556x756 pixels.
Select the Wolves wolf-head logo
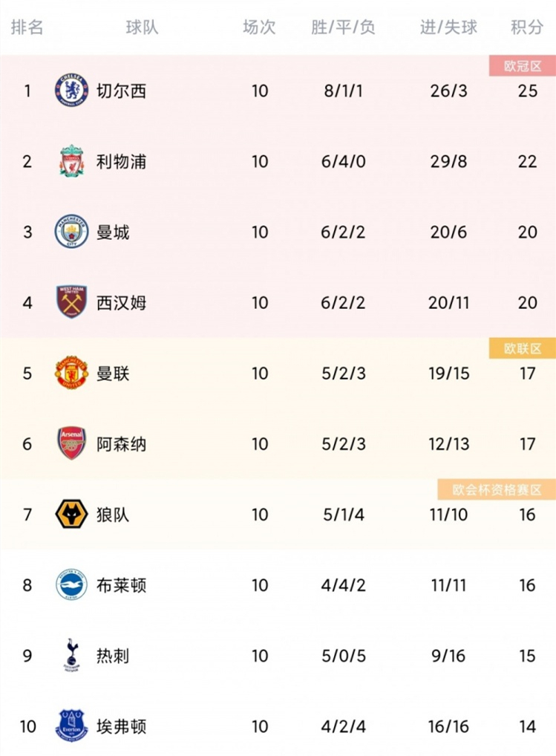click(71, 514)
